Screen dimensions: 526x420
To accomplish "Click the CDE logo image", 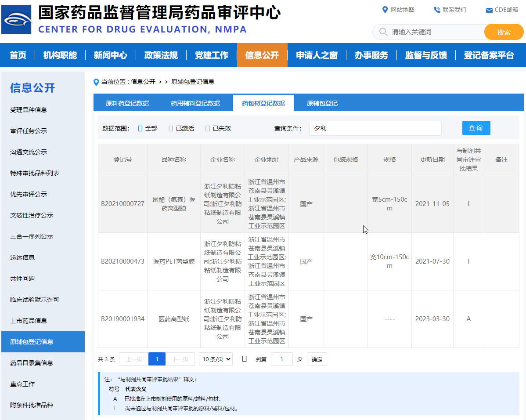I will 16,20.
